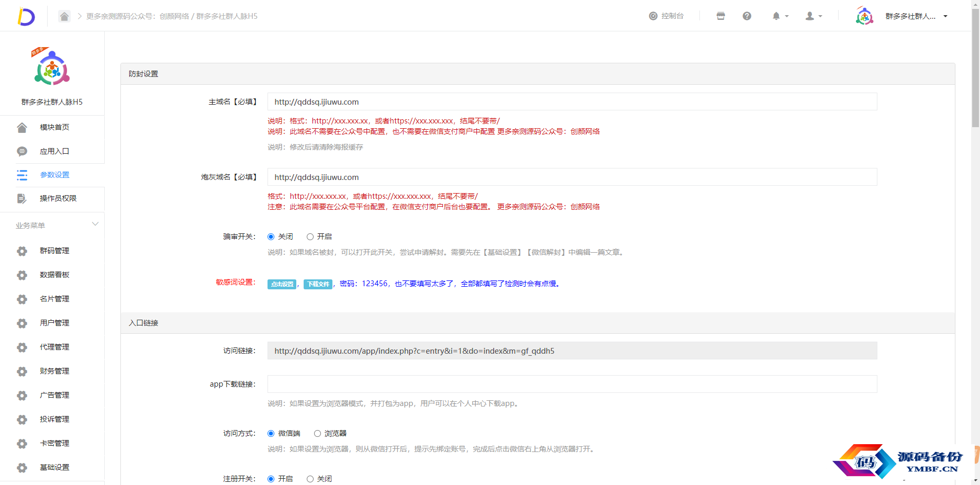Click gear icon beside 数据看板
This screenshot has width=980, height=485.
click(x=22, y=275)
